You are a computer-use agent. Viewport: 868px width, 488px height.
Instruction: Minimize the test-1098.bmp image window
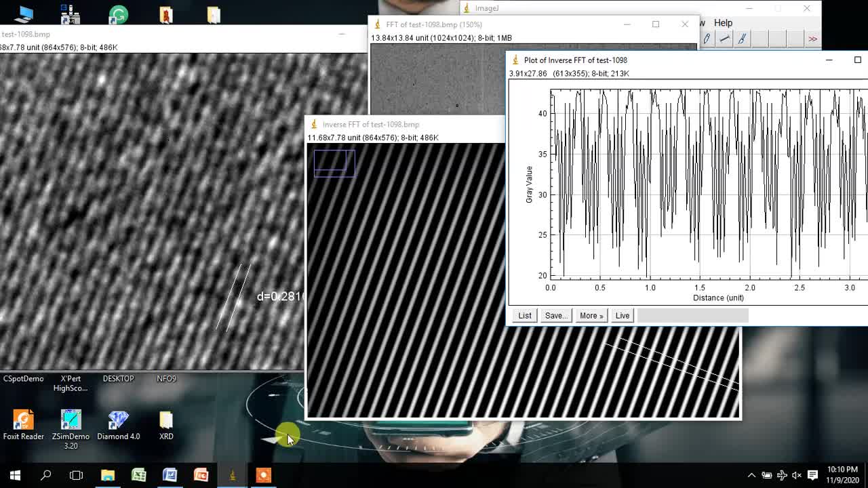click(x=342, y=34)
